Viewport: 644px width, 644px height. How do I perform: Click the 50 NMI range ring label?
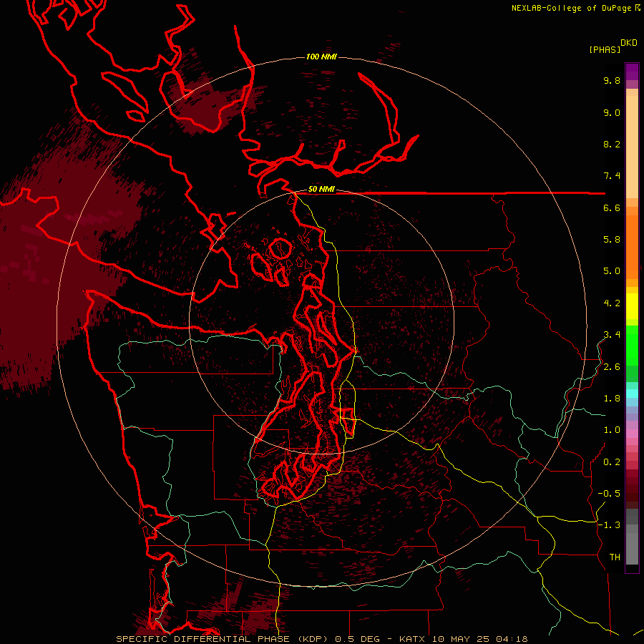tap(321, 190)
